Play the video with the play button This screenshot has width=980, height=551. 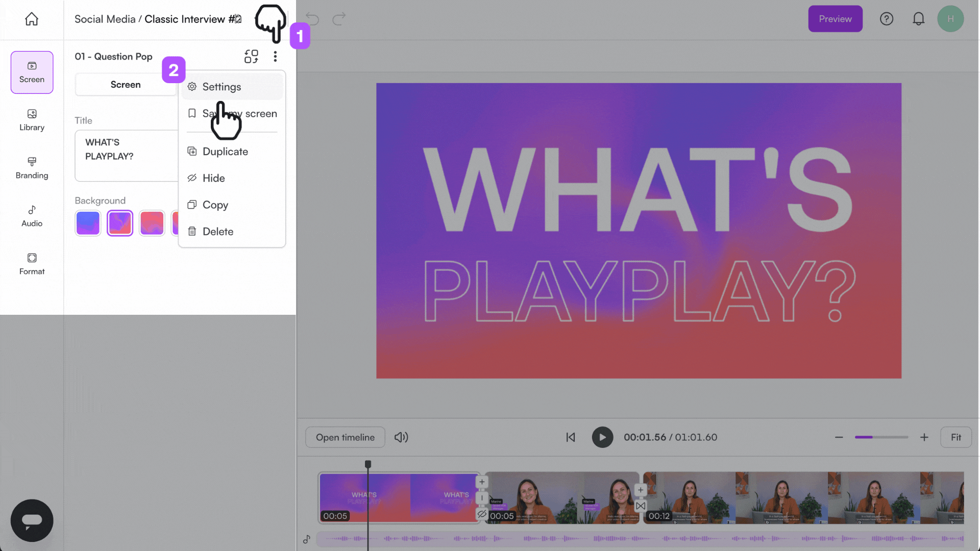[x=602, y=437]
